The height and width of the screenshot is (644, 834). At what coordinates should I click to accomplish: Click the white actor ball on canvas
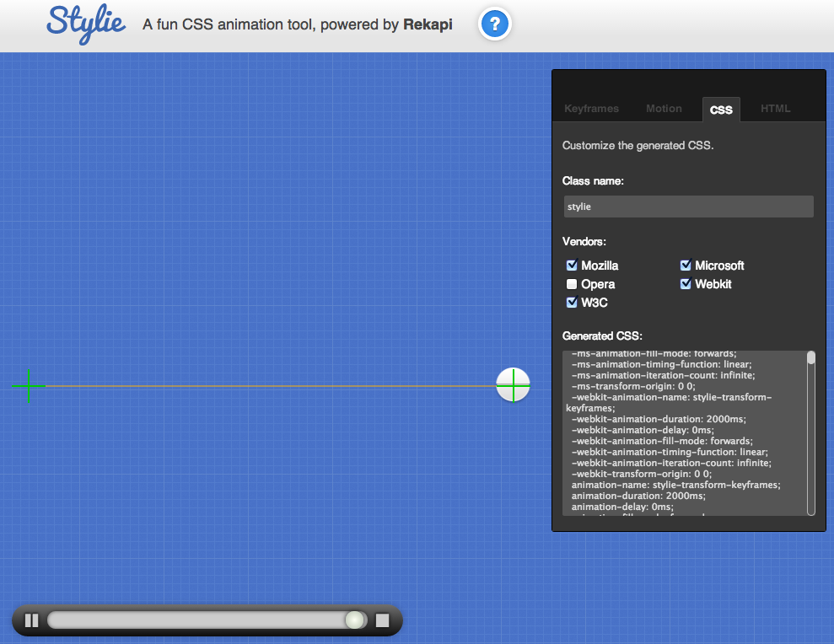(x=513, y=385)
